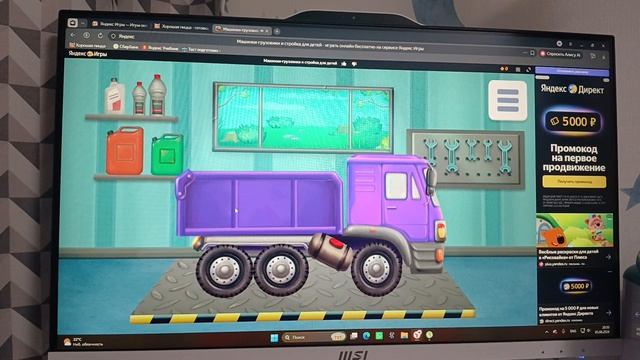
Task: Switch to the first Yandex Games tab
Action: 119,24
